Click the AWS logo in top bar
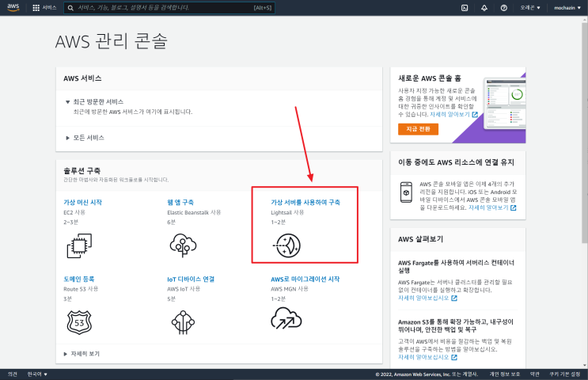The width and height of the screenshot is (588, 380). [13, 7]
